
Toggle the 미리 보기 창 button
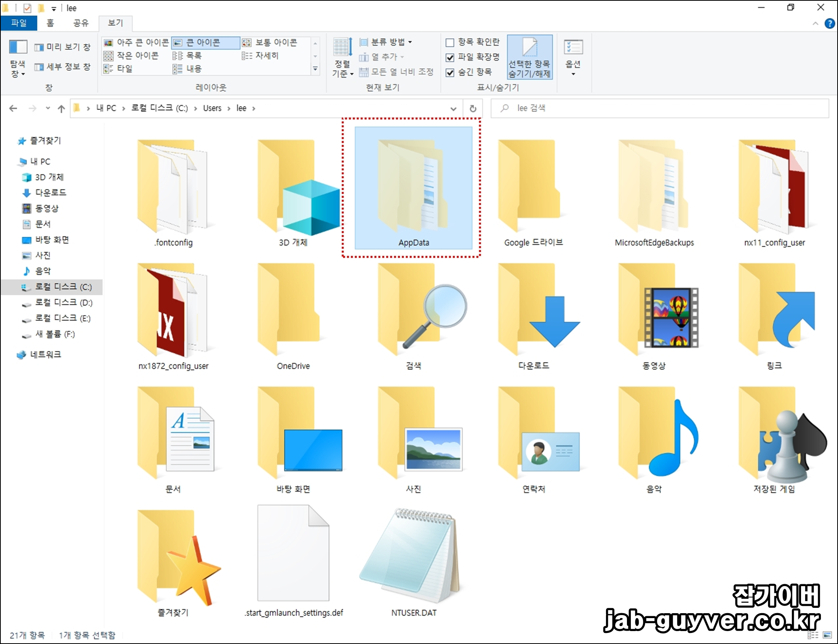click(x=62, y=47)
